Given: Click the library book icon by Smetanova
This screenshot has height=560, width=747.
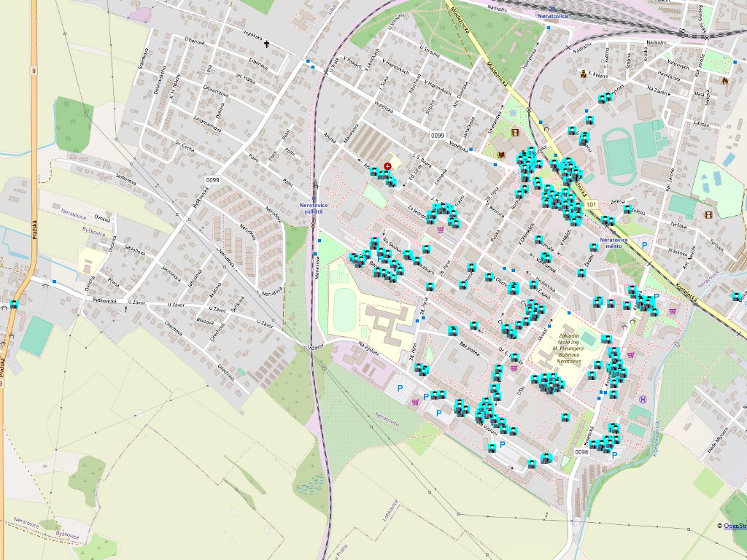Looking at the screenshot, I should point(500,155).
